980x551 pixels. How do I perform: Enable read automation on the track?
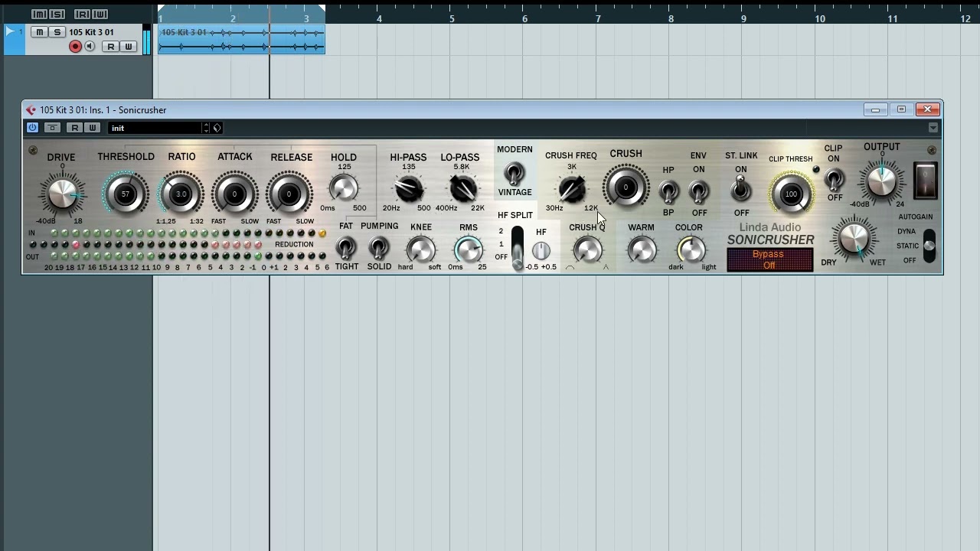click(x=111, y=47)
